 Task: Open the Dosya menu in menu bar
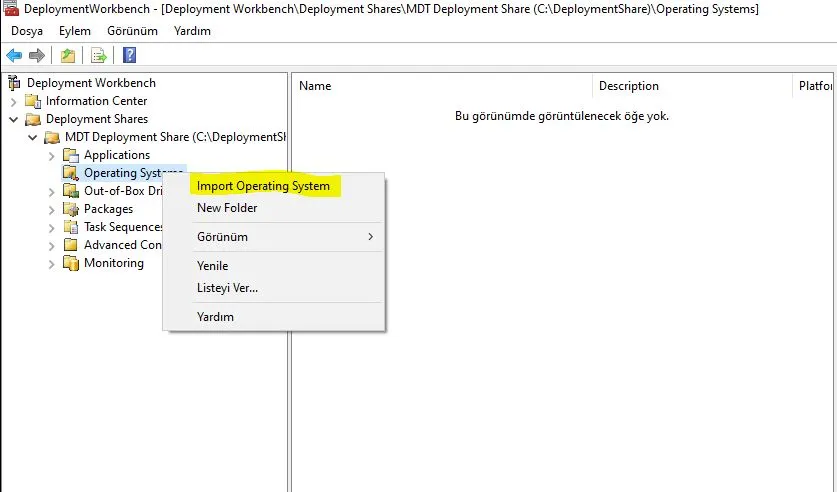click(27, 31)
